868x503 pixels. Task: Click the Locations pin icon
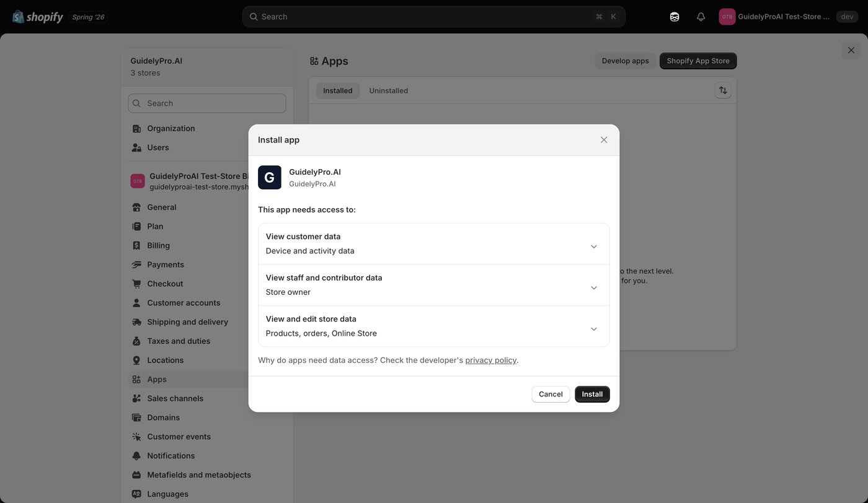coord(136,361)
